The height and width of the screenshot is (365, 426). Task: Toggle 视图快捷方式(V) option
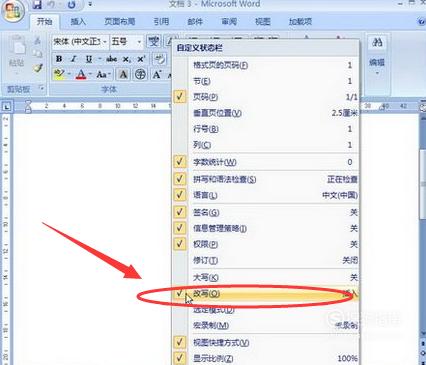tap(266, 342)
